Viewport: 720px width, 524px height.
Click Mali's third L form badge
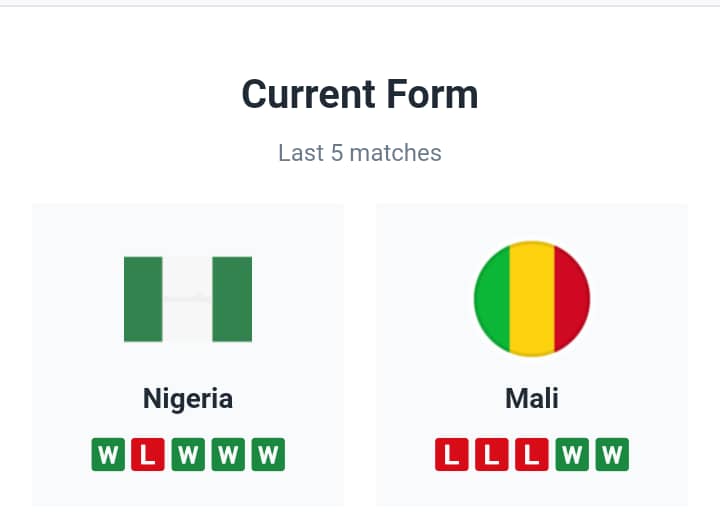[532, 455]
